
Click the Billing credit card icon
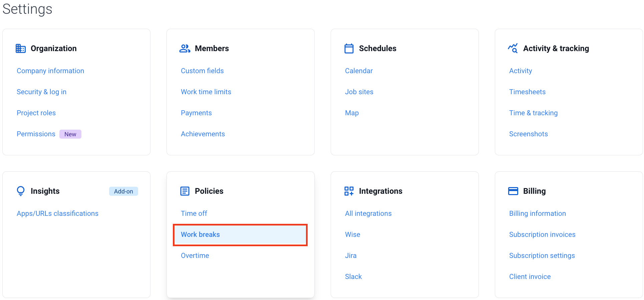pyautogui.click(x=513, y=191)
